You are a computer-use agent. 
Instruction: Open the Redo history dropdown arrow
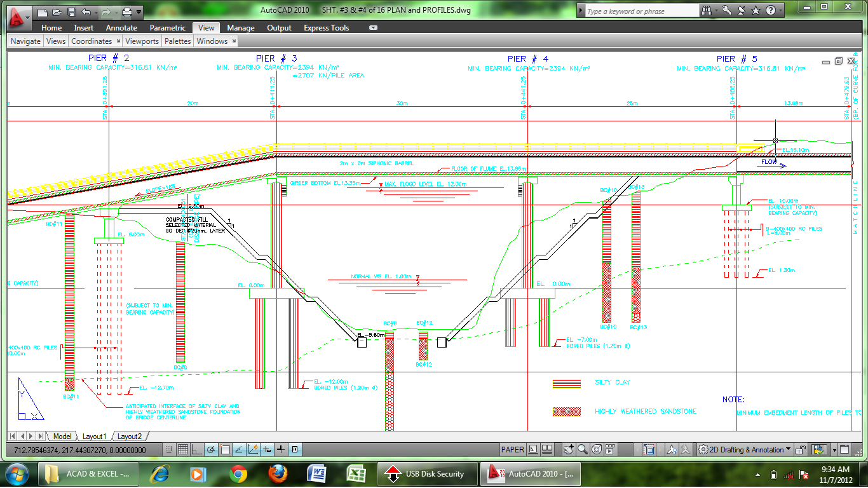(116, 13)
